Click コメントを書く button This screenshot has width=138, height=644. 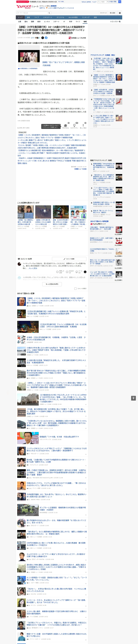(x=69, y=259)
